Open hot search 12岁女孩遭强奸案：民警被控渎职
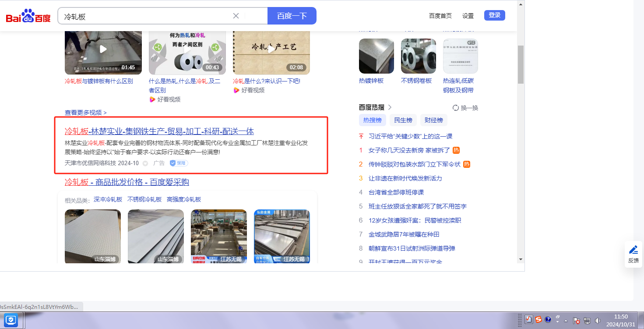Image resolution: width=644 pixels, height=329 pixels. pyautogui.click(x=415, y=220)
